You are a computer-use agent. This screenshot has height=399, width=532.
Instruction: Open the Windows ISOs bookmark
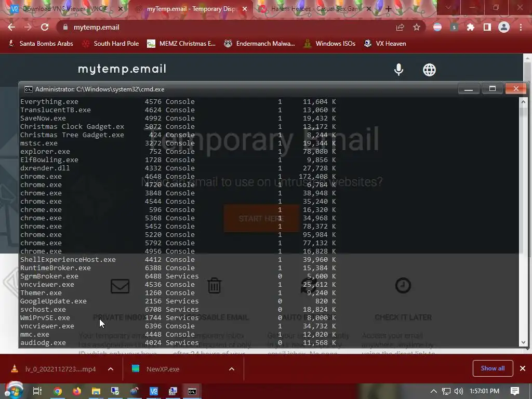[329, 44]
